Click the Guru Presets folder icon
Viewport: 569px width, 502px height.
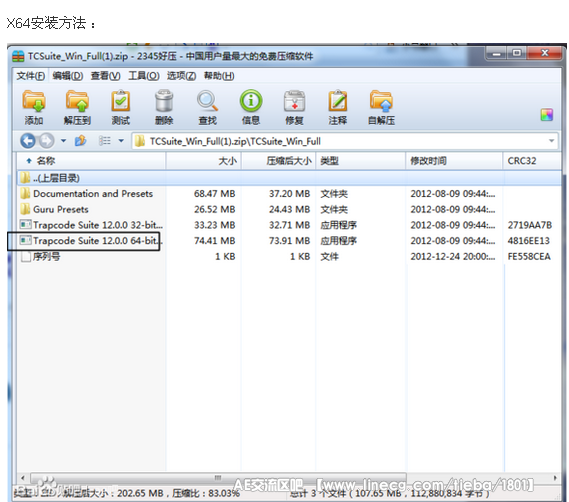(25, 209)
